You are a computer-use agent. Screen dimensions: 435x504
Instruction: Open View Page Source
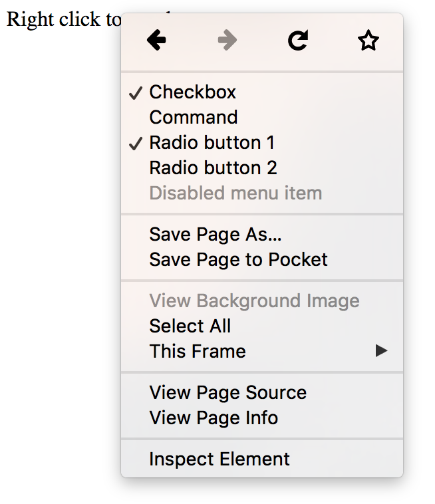coord(227,392)
